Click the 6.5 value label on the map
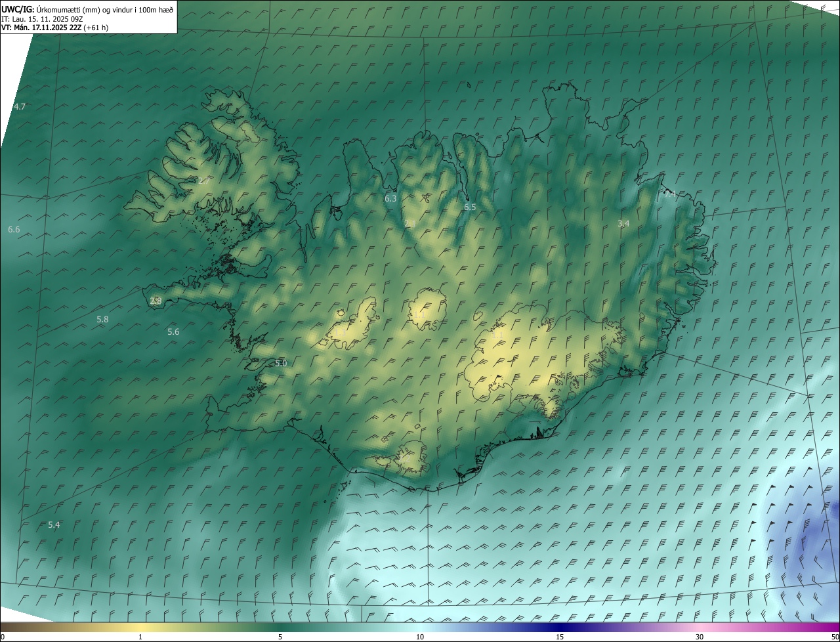The image size is (840, 642). coord(470,207)
